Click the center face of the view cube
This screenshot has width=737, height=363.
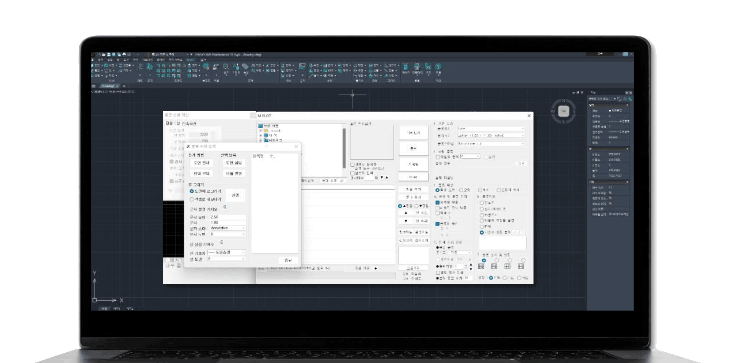pyautogui.click(x=564, y=111)
